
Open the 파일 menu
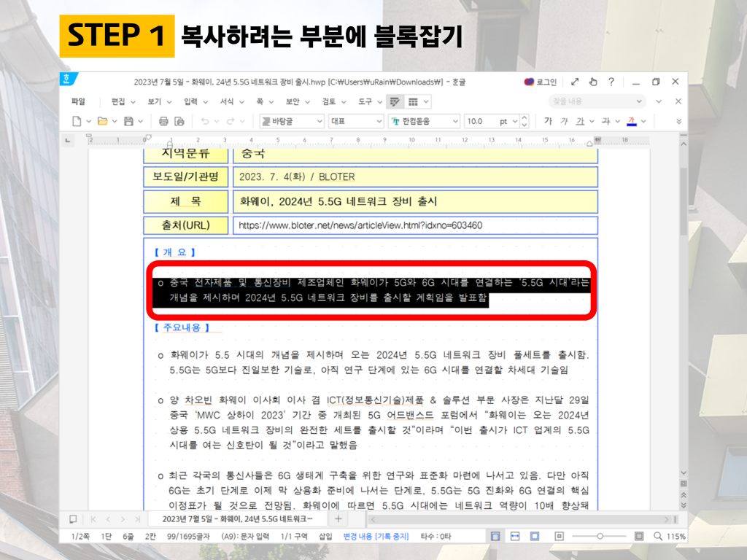[x=78, y=101]
